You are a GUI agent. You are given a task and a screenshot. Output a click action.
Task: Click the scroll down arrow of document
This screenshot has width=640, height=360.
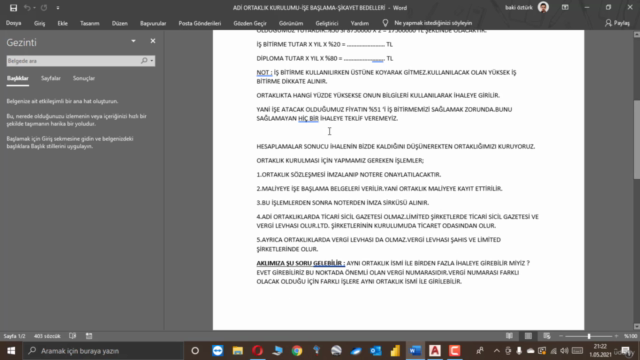[637, 326]
